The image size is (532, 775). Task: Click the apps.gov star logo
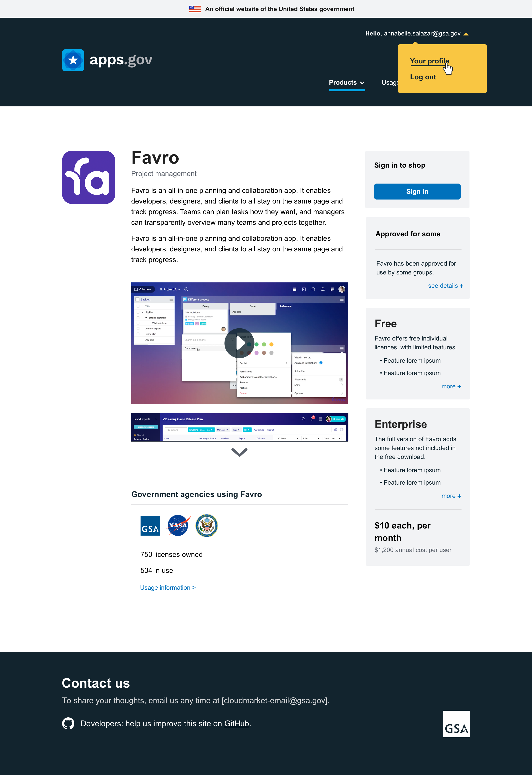click(73, 60)
